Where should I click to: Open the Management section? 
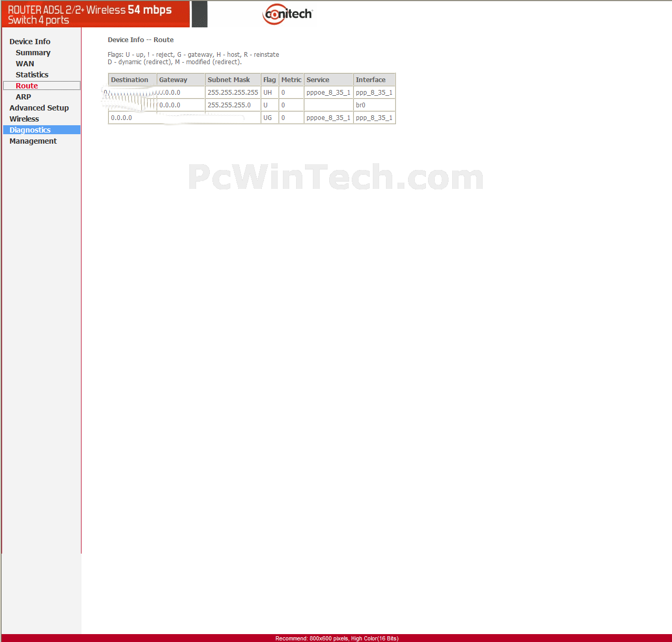[33, 141]
